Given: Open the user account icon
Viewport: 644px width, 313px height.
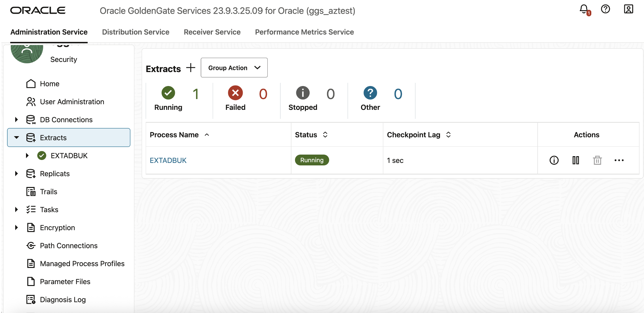Looking at the screenshot, I should pos(628,9).
